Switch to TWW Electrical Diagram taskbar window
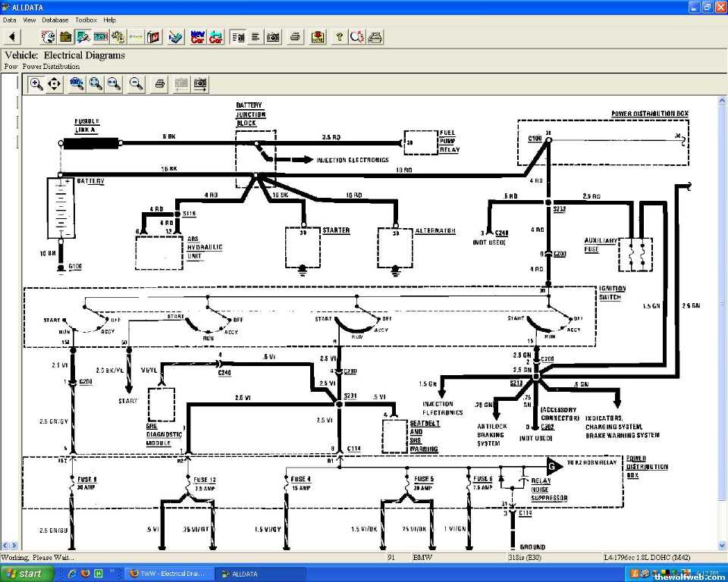Viewport: 728px width, 582px height. coord(168,574)
